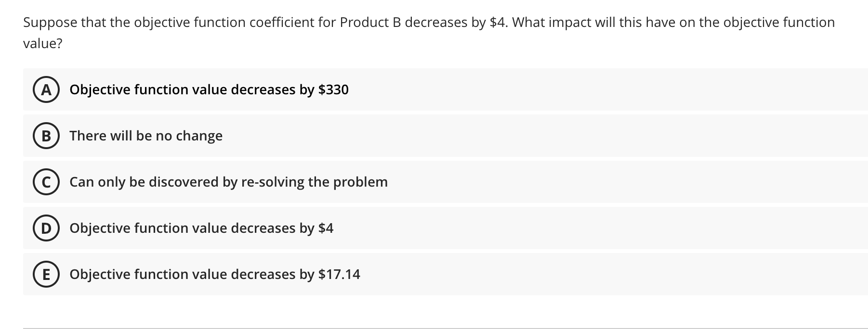Image resolution: width=868 pixels, height=329 pixels.
Task: Pick the circled E answer bubble
Action: pos(46,274)
